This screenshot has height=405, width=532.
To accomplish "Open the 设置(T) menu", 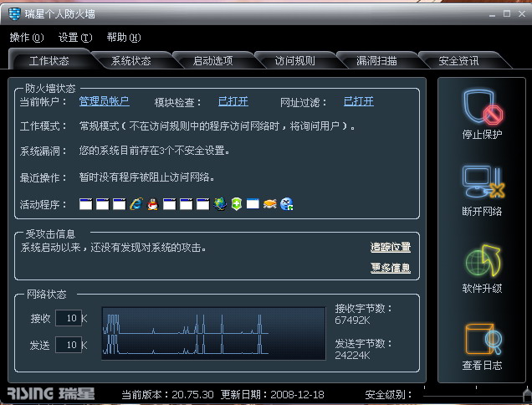I will [x=75, y=38].
